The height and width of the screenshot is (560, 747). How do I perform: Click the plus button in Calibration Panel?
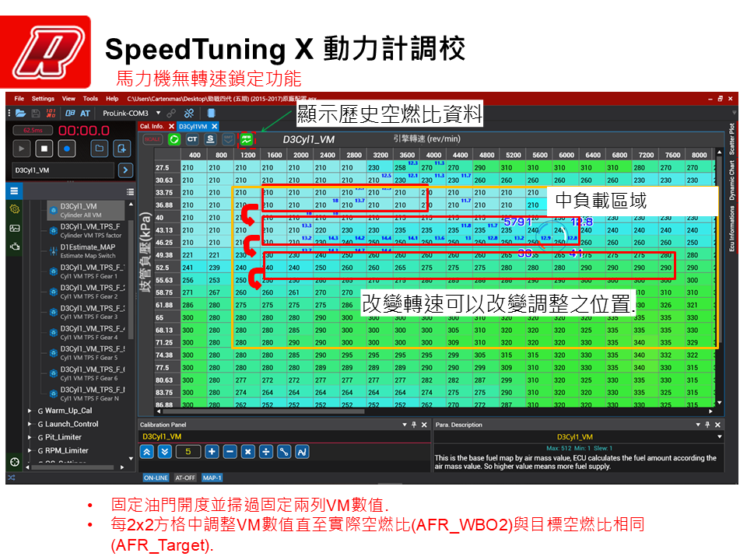(212, 451)
